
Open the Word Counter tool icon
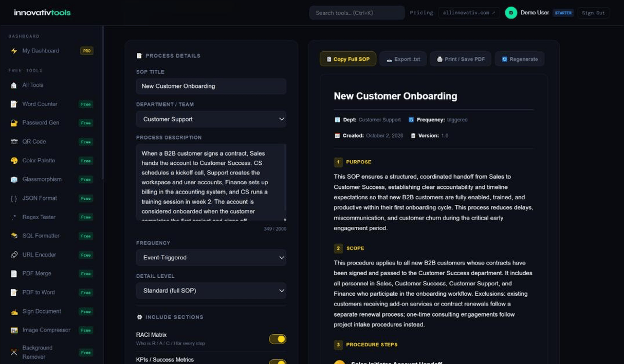[14, 104]
